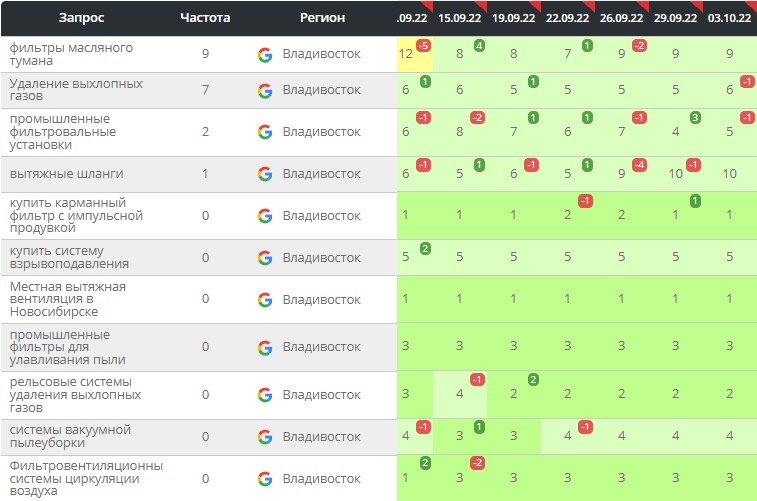The height and width of the screenshot is (501, 757).
Task: Open query 'вытяжные шланги'
Action: [x=54, y=174]
